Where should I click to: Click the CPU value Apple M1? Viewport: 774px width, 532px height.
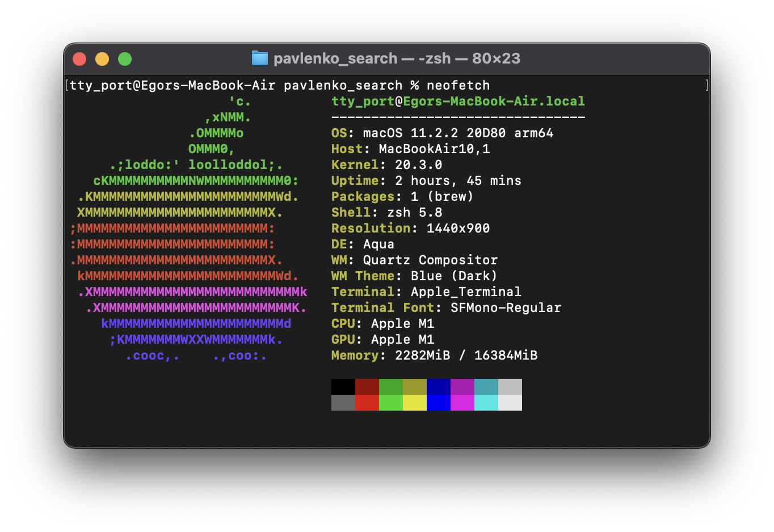click(x=403, y=324)
